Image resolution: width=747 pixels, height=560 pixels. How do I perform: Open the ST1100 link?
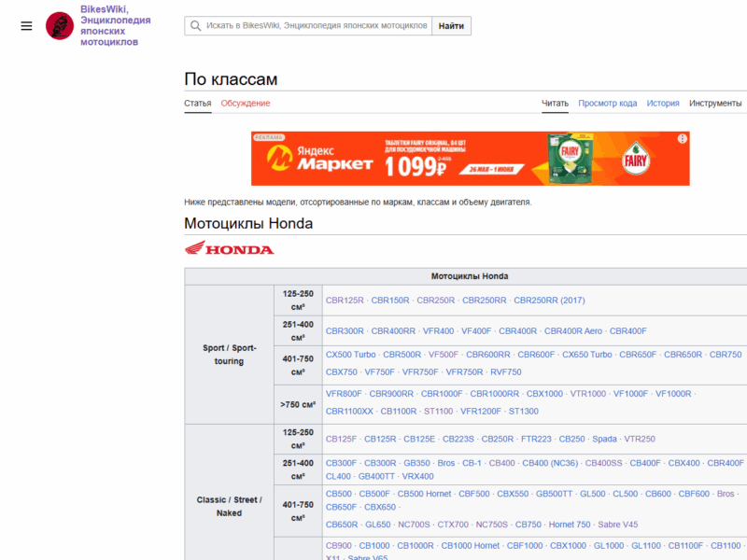click(x=438, y=412)
